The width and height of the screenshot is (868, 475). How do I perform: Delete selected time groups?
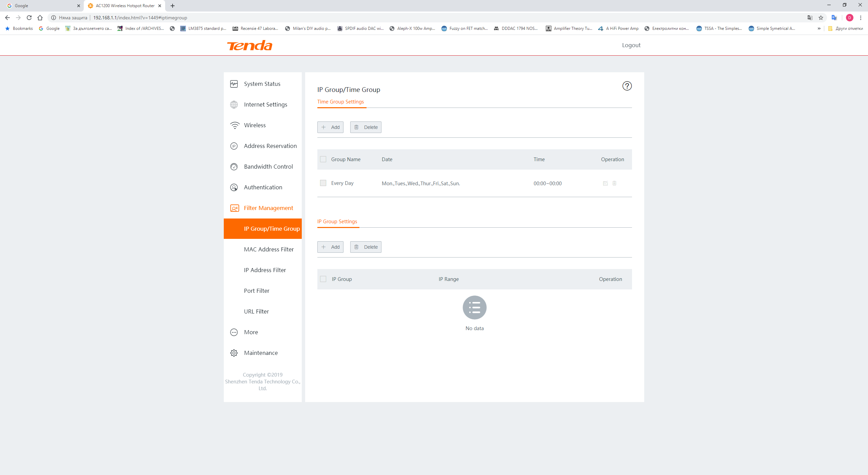pyautogui.click(x=366, y=127)
